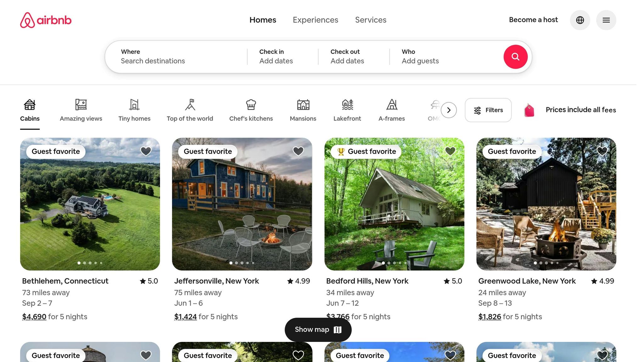Show more categories with the right arrow
Viewport: 644px width, 362px height.
(449, 110)
